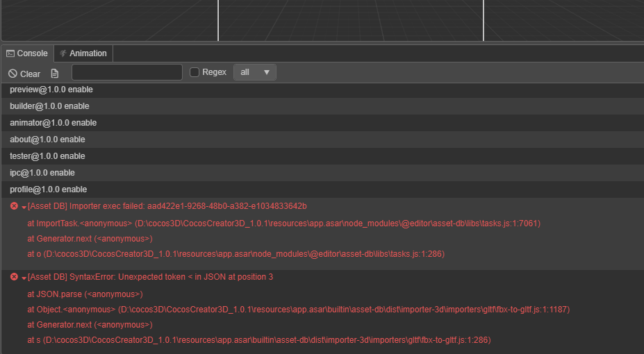Select the 'builder@1.0.0 enable' log entry

pyautogui.click(x=49, y=106)
